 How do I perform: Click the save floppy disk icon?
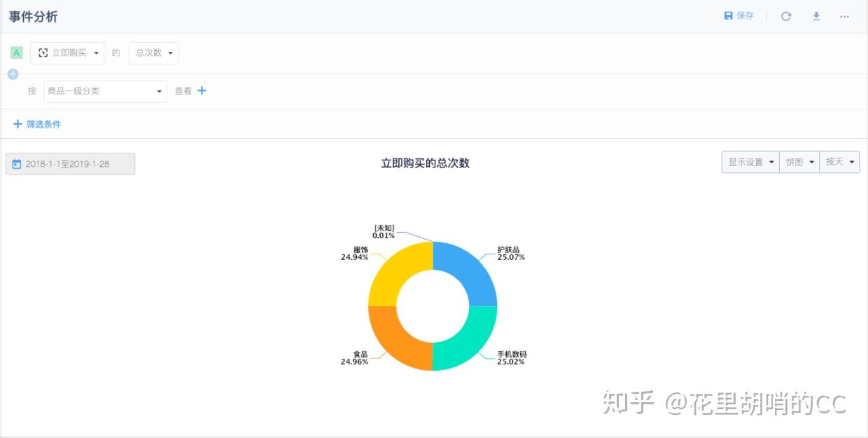(x=728, y=15)
